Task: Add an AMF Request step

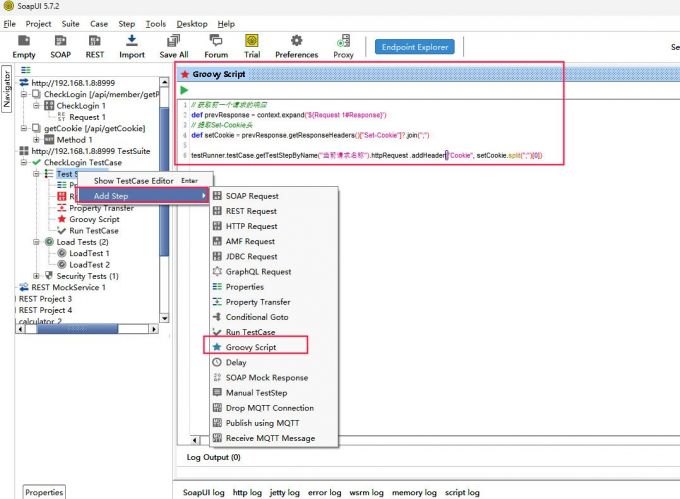Action: pyautogui.click(x=273, y=241)
